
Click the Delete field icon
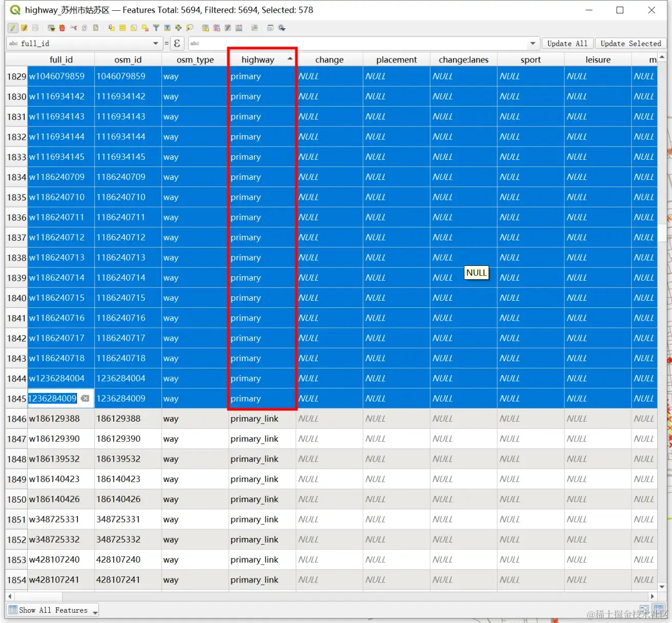click(x=217, y=28)
